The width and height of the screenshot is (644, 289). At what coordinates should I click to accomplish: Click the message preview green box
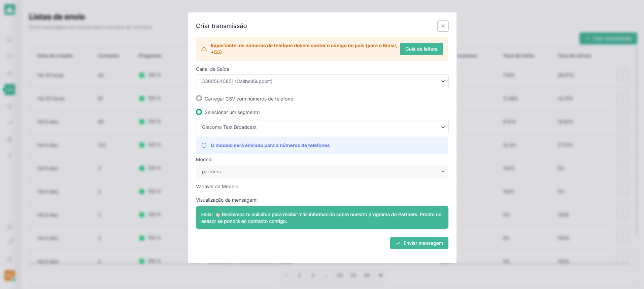click(322, 218)
